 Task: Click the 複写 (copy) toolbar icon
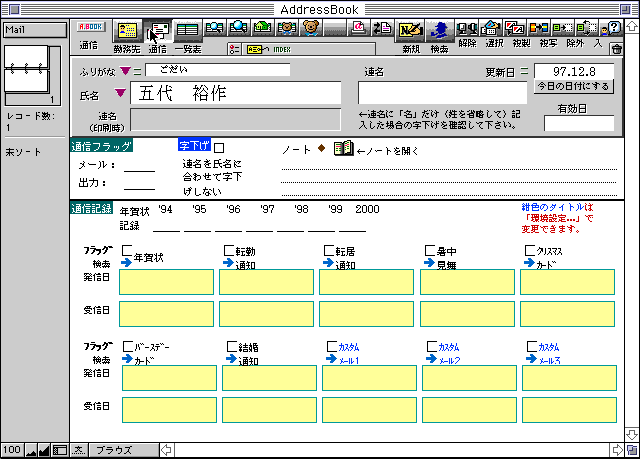coord(539,29)
